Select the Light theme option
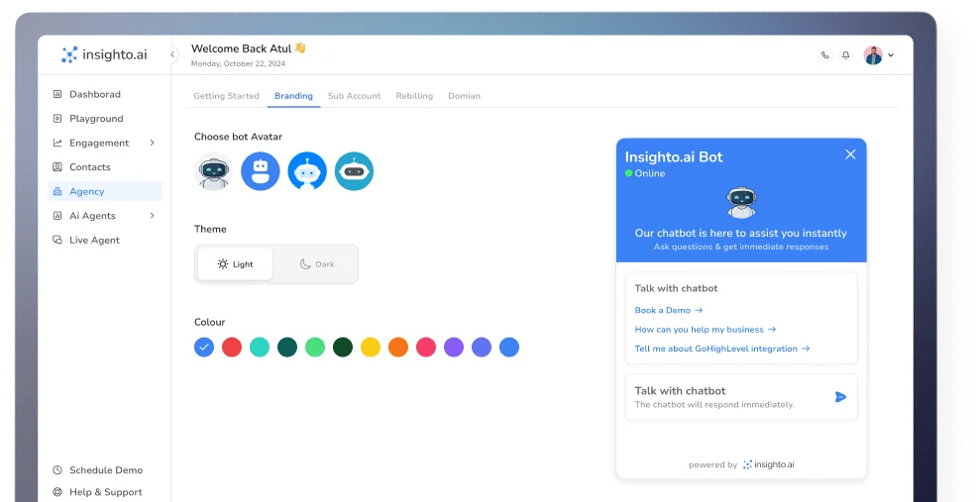 [236, 264]
